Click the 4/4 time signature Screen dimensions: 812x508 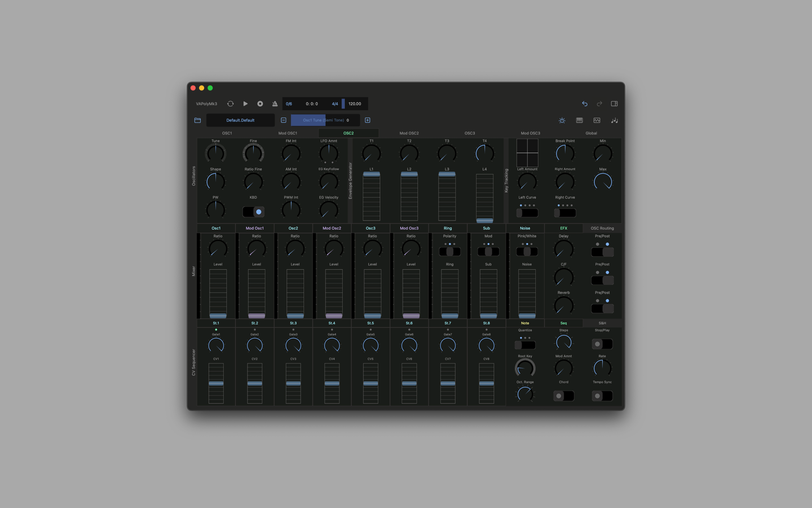coord(335,104)
